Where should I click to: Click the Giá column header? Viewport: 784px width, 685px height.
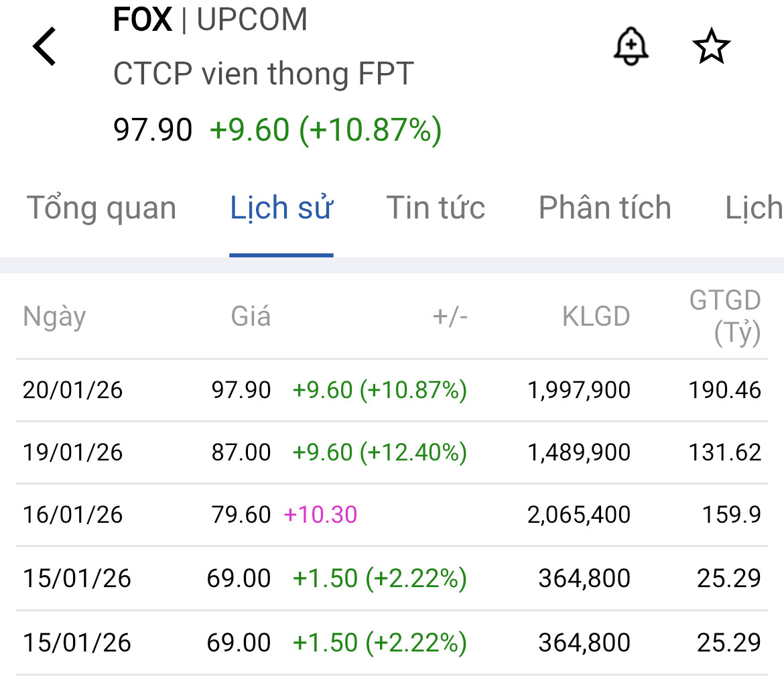click(251, 316)
